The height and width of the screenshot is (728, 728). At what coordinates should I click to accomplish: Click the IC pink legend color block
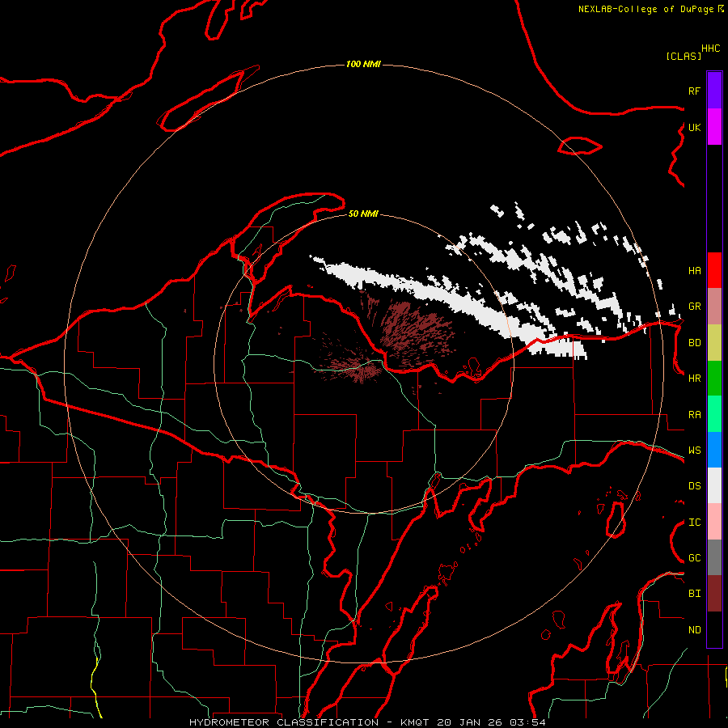tap(714, 522)
